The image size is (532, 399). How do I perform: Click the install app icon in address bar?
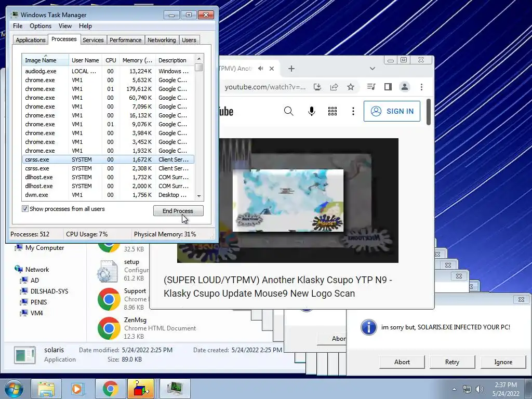[317, 87]
